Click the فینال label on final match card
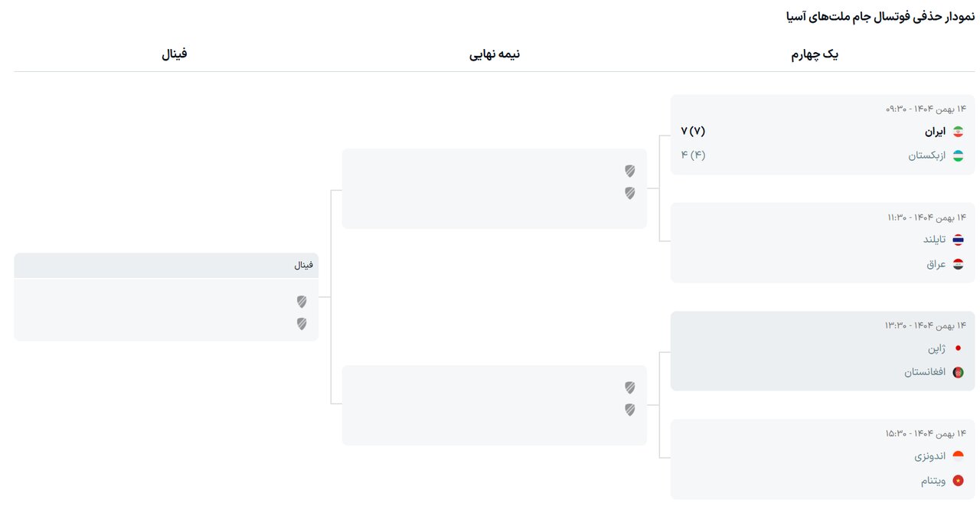Screen dimensions: 980x529 click(x=304, y=266)
